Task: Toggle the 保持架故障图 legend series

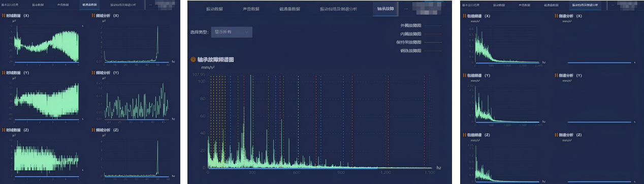Action: (419, 42)
